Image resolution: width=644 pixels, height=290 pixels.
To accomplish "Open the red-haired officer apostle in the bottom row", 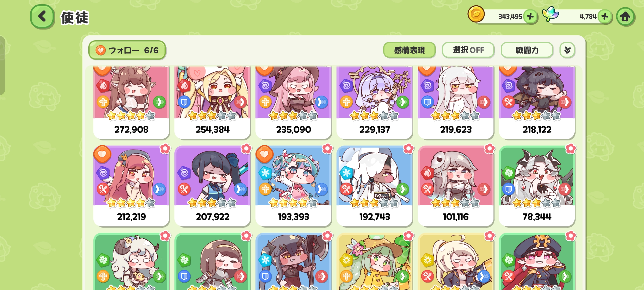I will 537,262.
